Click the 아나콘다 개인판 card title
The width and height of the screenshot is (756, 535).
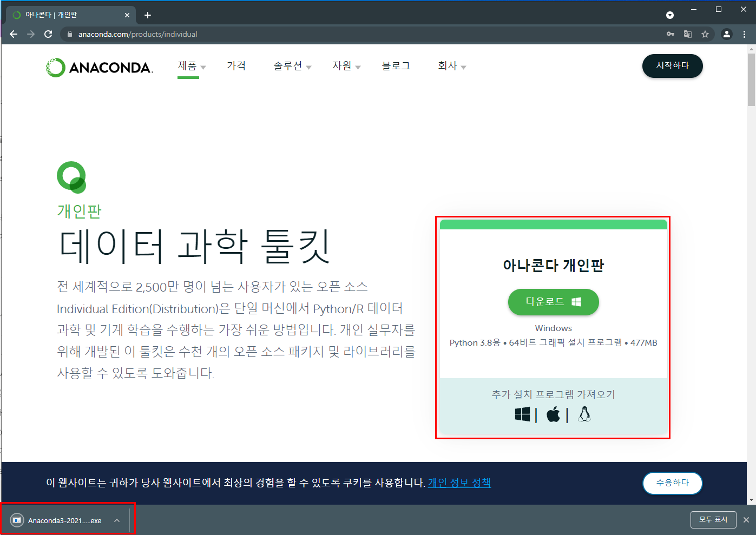[554, 266]
